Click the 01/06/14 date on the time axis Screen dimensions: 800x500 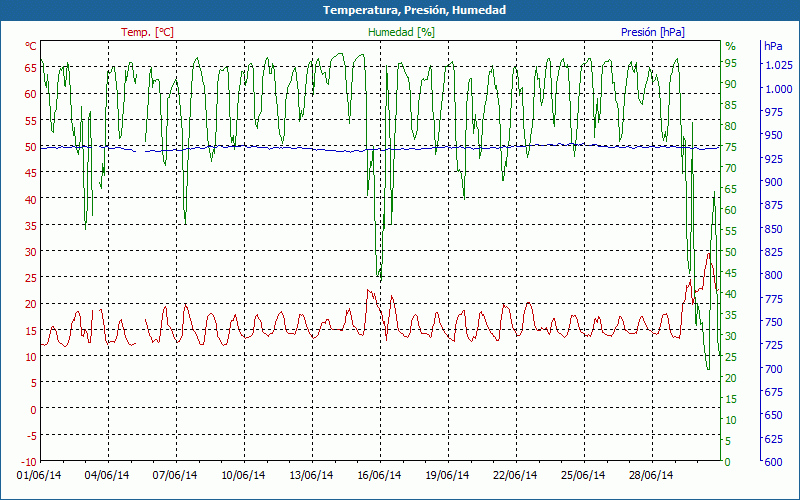(40, 476)
